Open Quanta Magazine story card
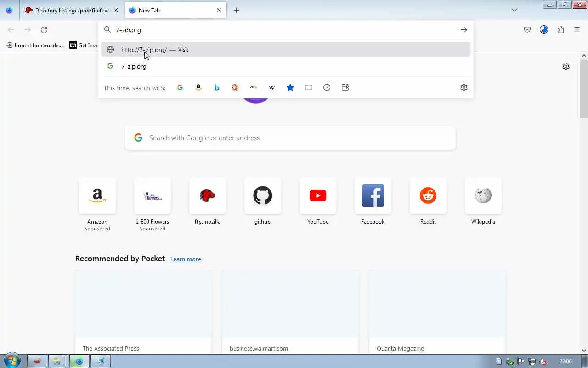Viewport: 588px width, 368px height. coord(437,312)
